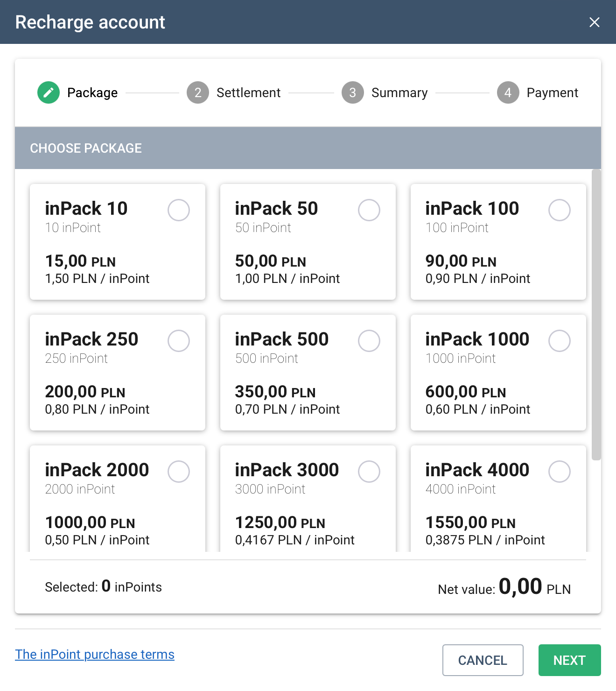Click the 600,00 PLN price
This screenshot has height=691, width=616.
(466, 392)
